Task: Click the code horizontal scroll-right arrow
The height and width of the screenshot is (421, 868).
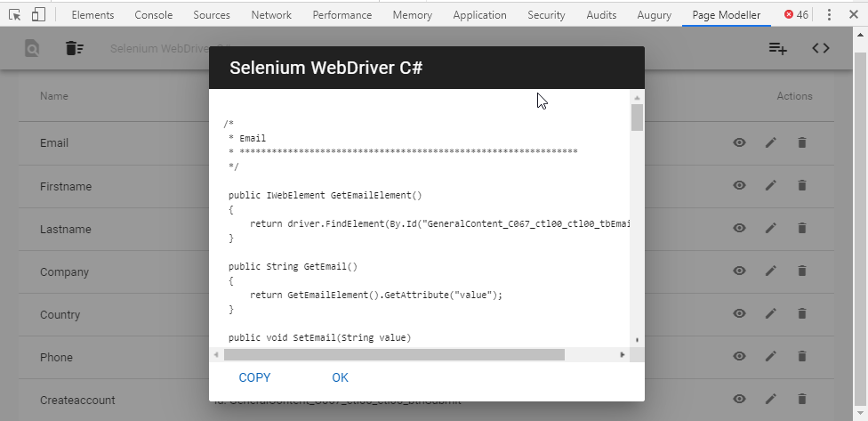Action: (x=623, y=354)
